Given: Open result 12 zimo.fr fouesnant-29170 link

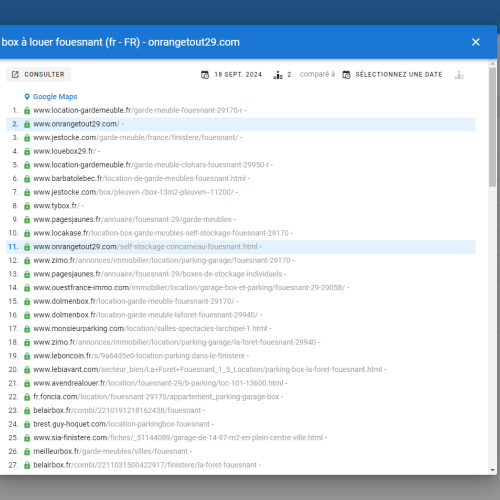Looking at the screenshot, I should [162, 260].
